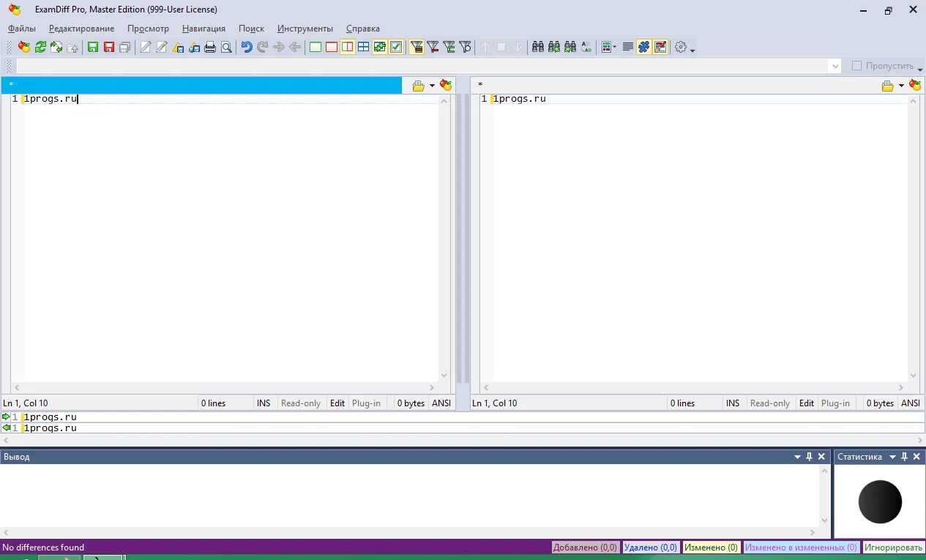The image size is (926, 560).
Task: Open the Файлы menu
Action: (x=22, y=29)
